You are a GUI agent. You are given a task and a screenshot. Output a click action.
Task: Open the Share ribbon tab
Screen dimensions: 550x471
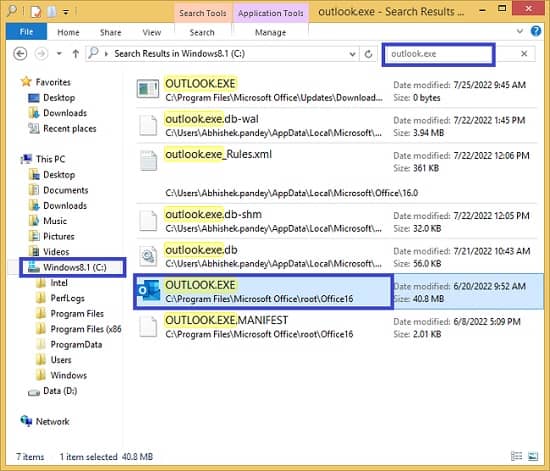pos(110,33)
